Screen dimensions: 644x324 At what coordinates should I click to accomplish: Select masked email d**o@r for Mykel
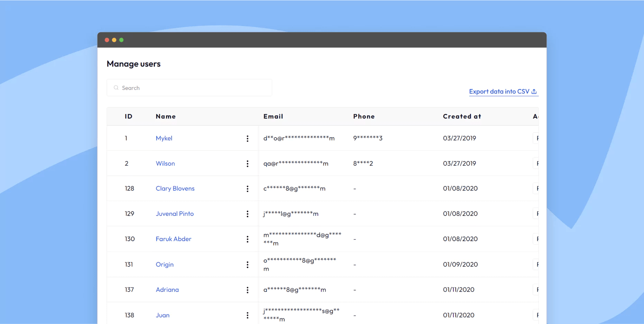click(299, 138)
